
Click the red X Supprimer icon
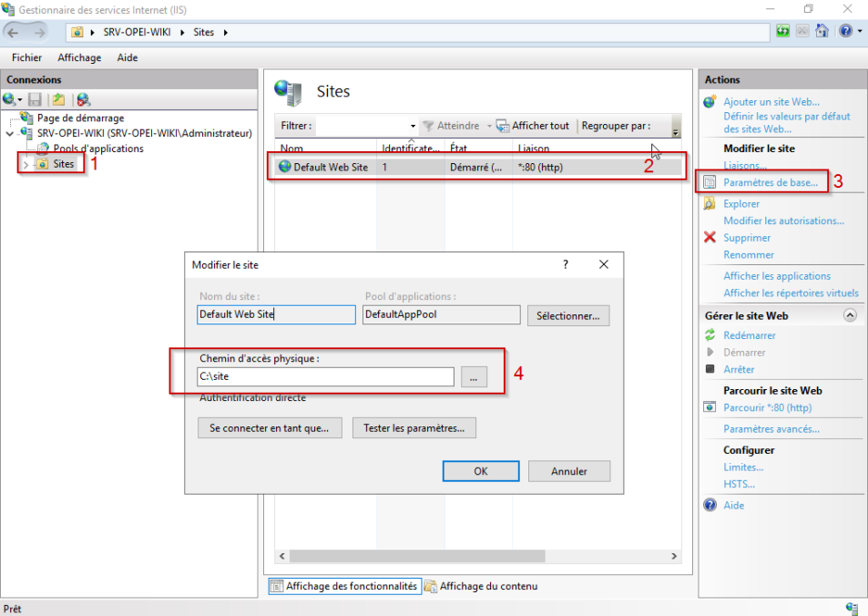point(710,237)
